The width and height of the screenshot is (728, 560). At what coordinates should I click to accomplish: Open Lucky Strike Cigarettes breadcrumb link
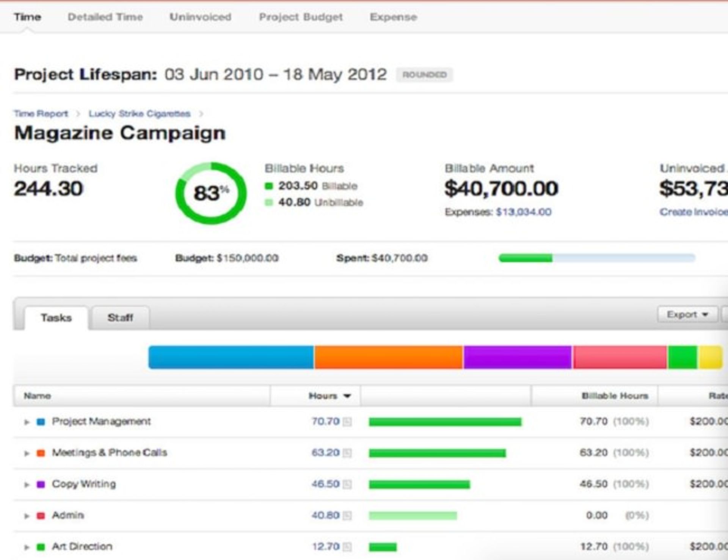pos(140,114)
